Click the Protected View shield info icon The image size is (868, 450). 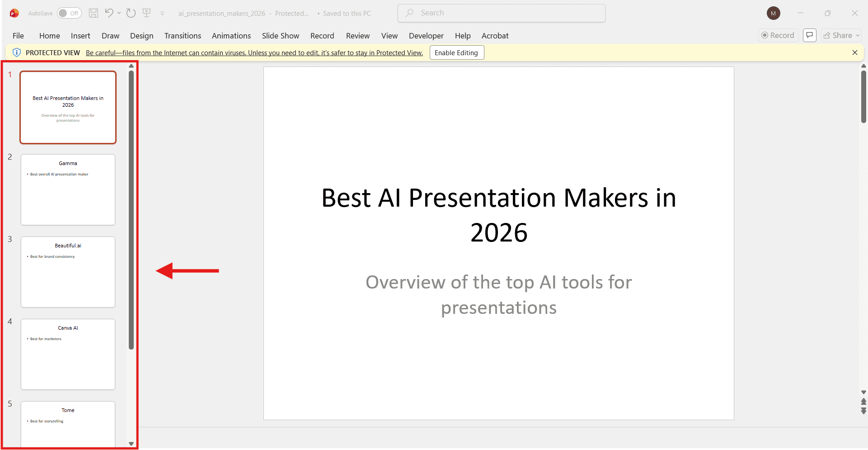17,52
